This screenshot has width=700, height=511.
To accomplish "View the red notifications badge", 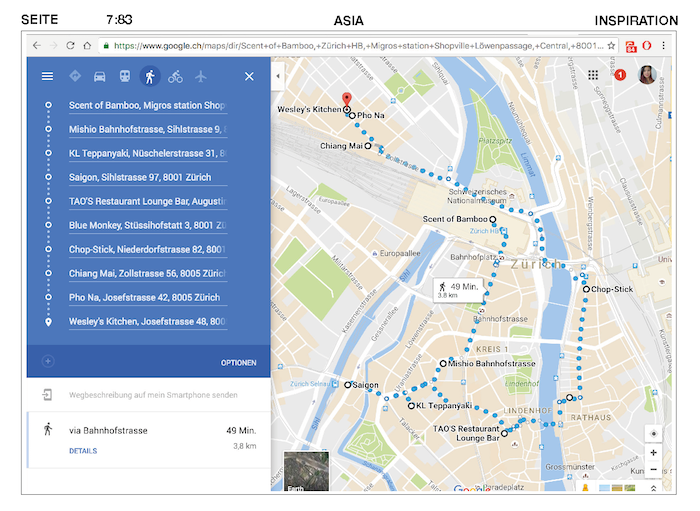I will pyautogui.click(x=620, y=75).
